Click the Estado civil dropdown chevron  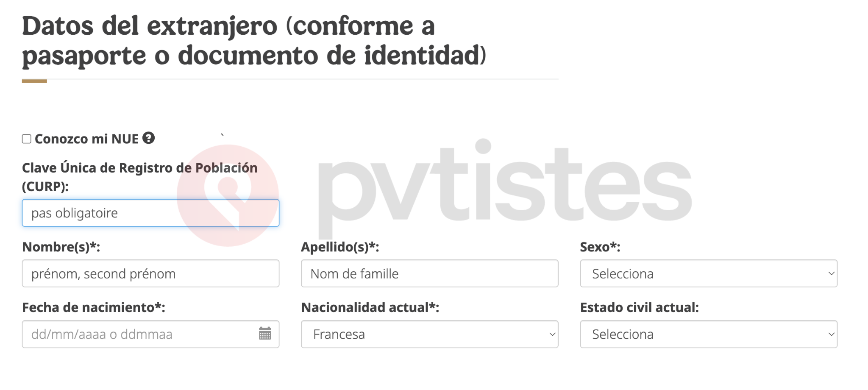pyautogui.click(x=832, y=334)
